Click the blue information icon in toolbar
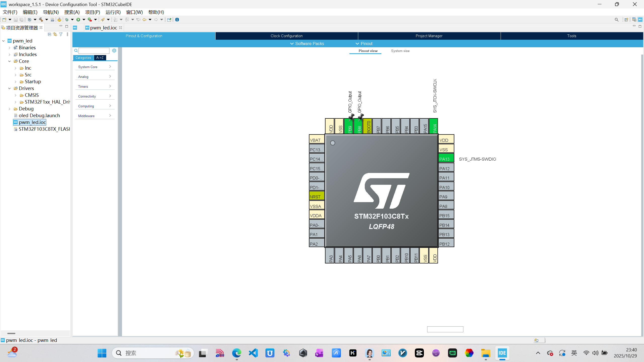Image resolution: width=644 pixels, height=362 pixels. 177,20
